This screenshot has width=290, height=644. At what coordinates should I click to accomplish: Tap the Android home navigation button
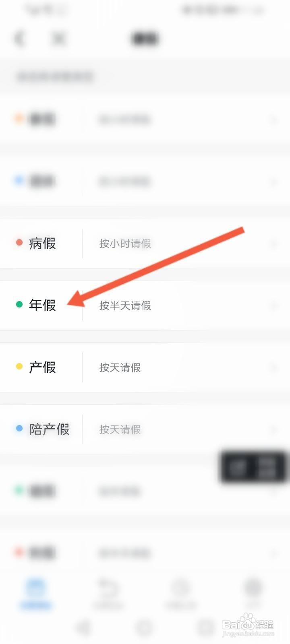[x=145, y=627]
